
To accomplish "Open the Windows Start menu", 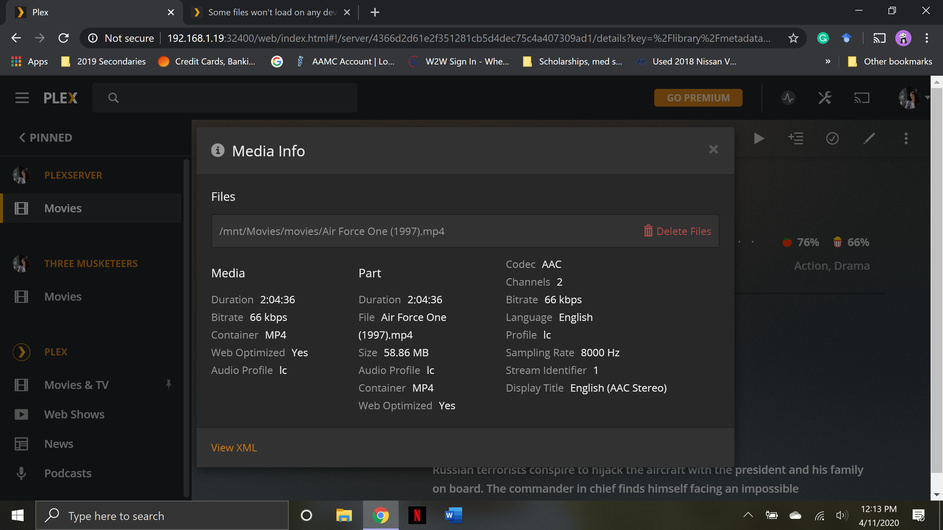I will 17,516.
